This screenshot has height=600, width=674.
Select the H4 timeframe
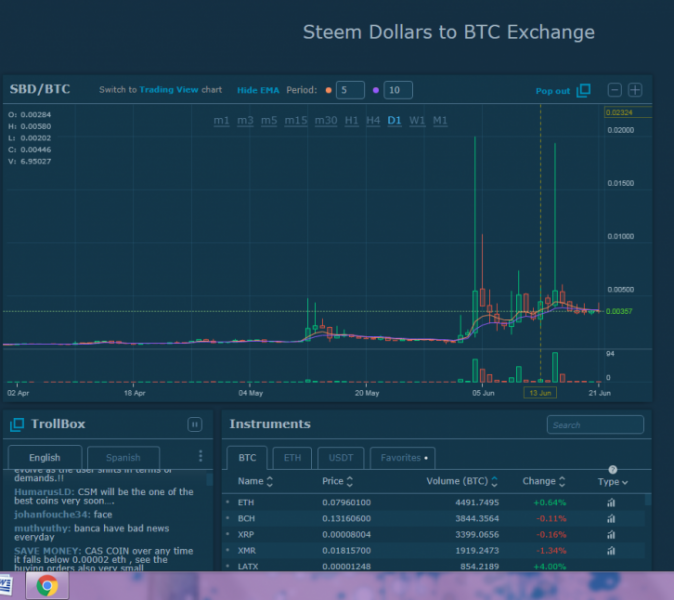click(373, 121)
